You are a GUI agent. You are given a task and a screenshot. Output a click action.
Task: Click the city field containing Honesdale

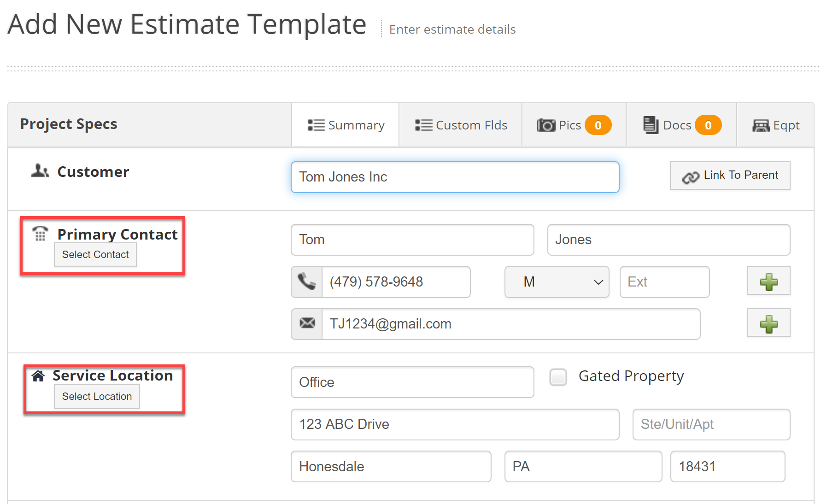pos(391,467)
